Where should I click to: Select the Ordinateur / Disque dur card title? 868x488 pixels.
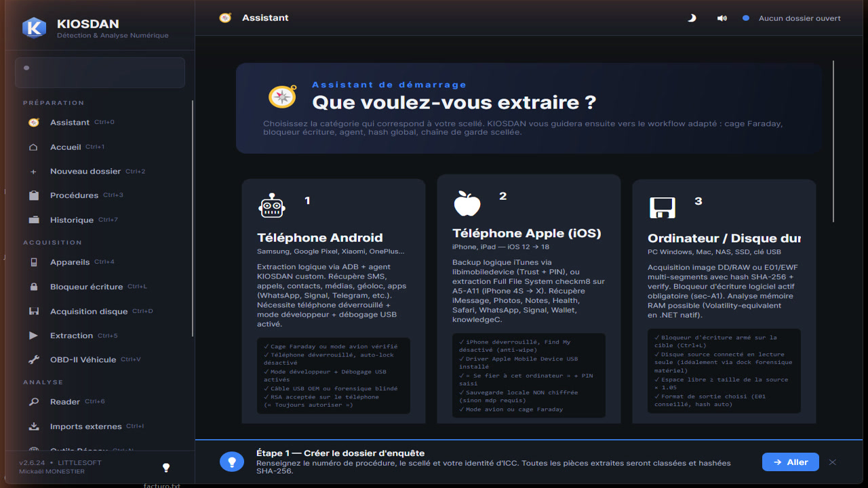pyautogui.click(x=724, y=239)
